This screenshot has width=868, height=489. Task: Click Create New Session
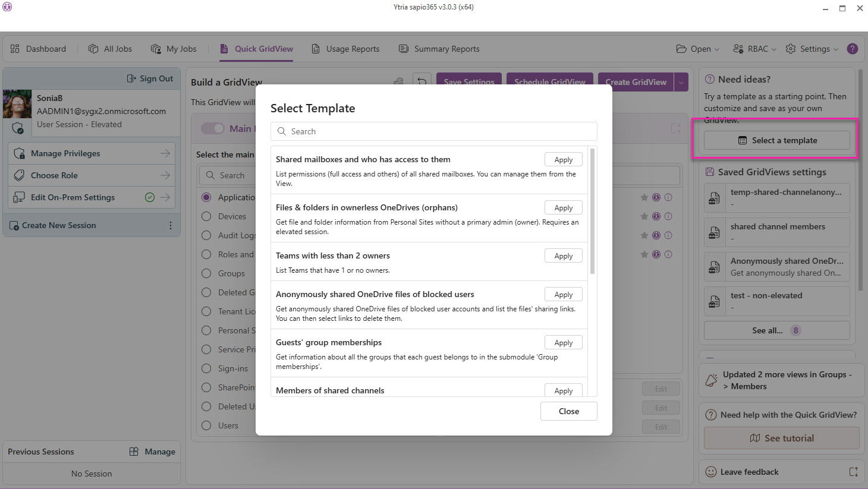pos(52,225)
